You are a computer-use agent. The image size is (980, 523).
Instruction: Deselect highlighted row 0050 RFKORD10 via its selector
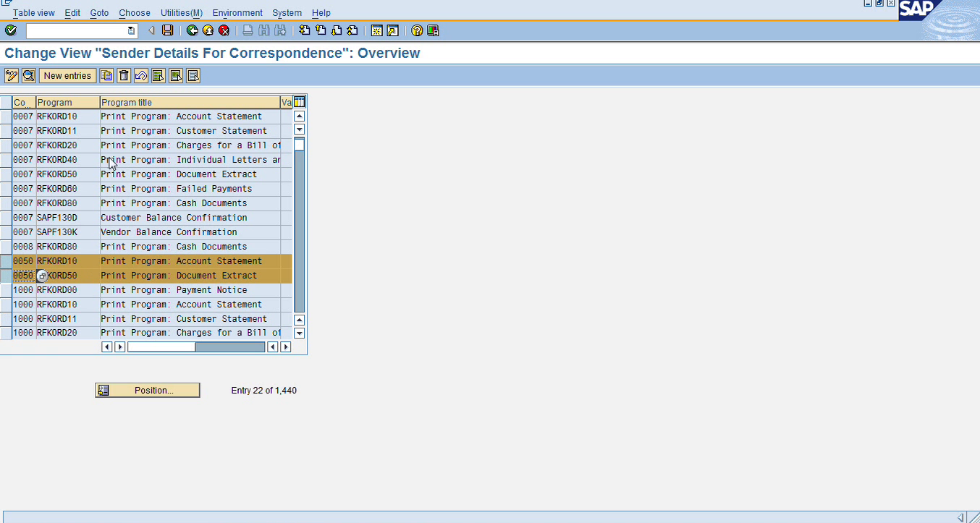(x=6, y=261)
